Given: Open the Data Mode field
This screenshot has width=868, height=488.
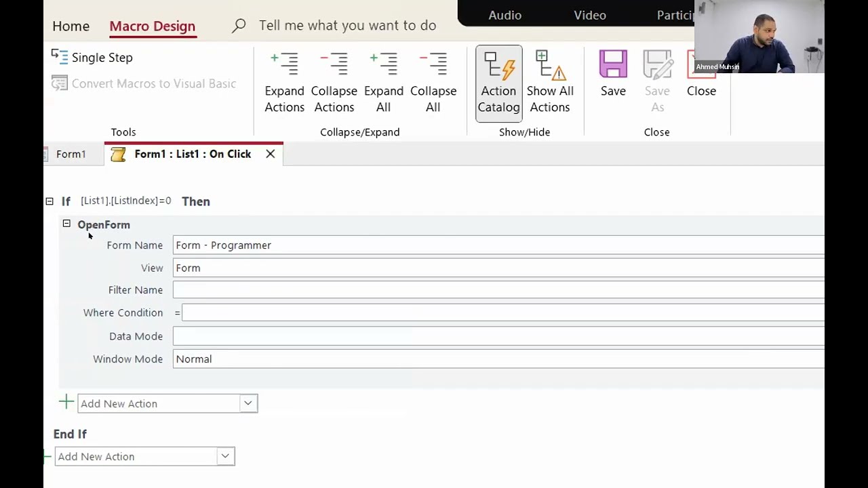Looking at the screenshot, I should click(x=498, y=336).
